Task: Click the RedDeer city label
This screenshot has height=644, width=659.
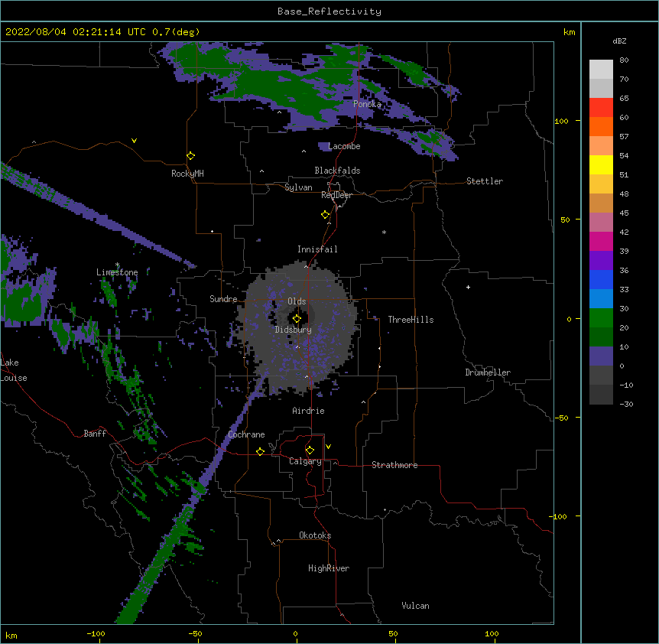Action: click(336, 195)
